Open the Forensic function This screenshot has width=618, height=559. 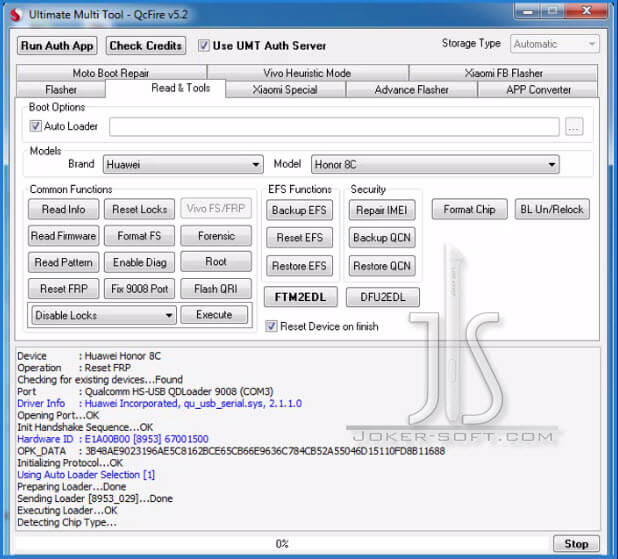(216, 236)
